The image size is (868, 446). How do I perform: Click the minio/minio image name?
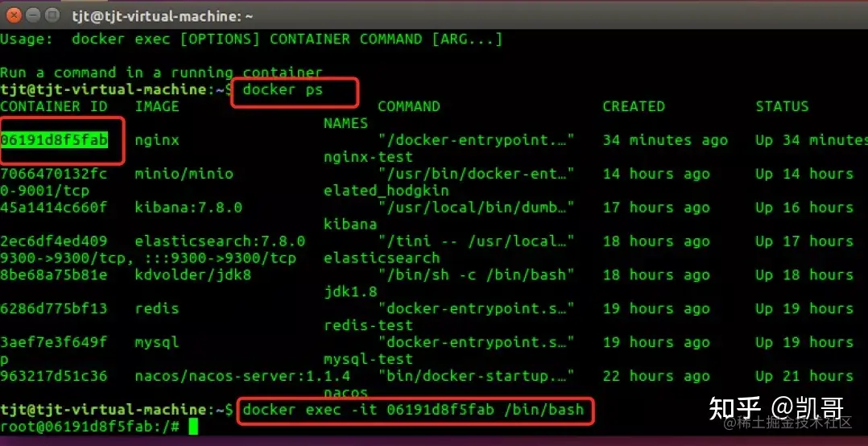coord(184,174)
